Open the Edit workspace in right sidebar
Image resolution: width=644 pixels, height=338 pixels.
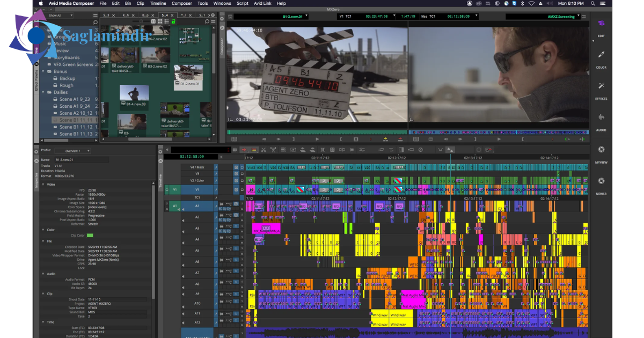point(601,28)
